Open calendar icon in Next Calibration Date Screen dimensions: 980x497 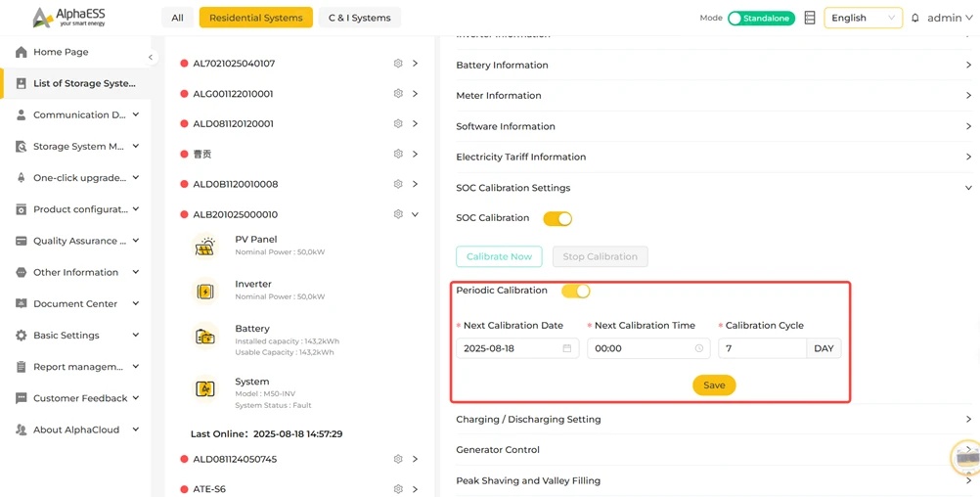tap(567, 348)
